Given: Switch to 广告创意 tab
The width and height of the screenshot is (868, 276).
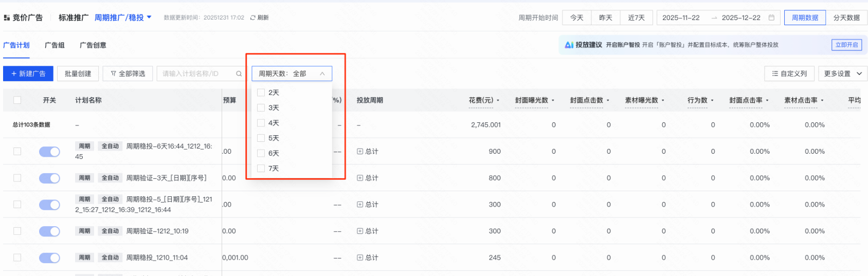Looking at the screenshot, I should (x=93, y=45).
